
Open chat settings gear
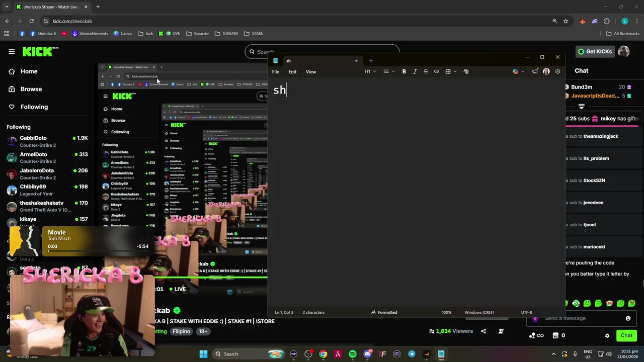tap(607, 335)
